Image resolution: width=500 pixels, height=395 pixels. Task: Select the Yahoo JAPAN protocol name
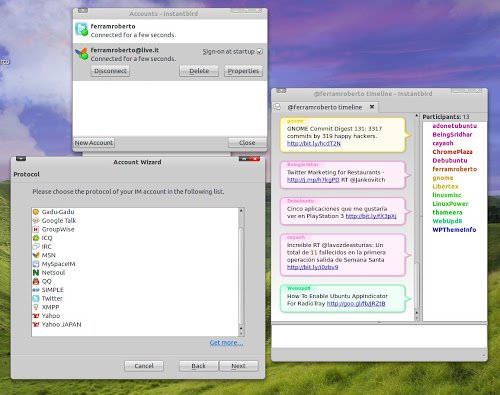tap(61, 324)
